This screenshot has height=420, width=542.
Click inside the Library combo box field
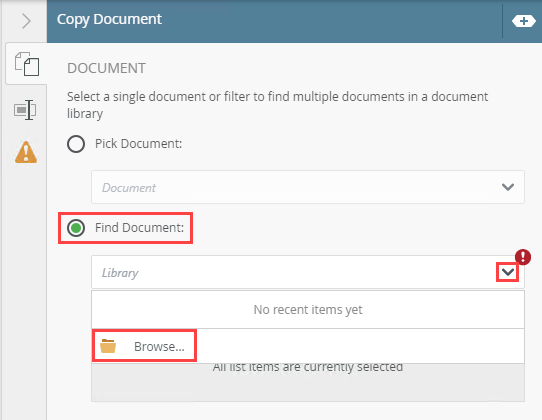click(308, 272)
